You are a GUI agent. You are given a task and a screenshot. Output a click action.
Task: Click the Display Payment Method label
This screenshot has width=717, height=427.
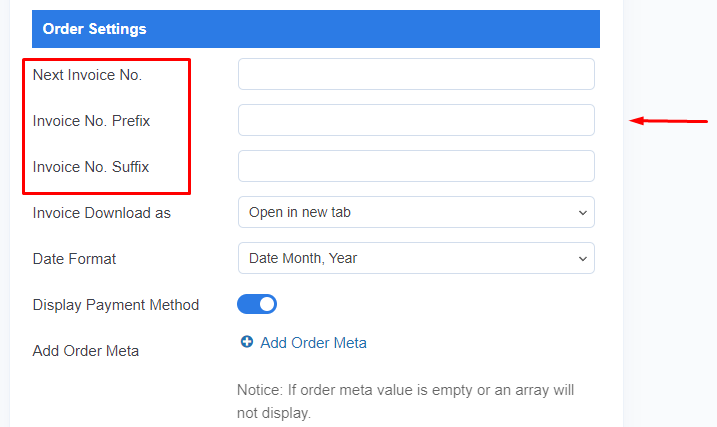(x=116, y=305)
